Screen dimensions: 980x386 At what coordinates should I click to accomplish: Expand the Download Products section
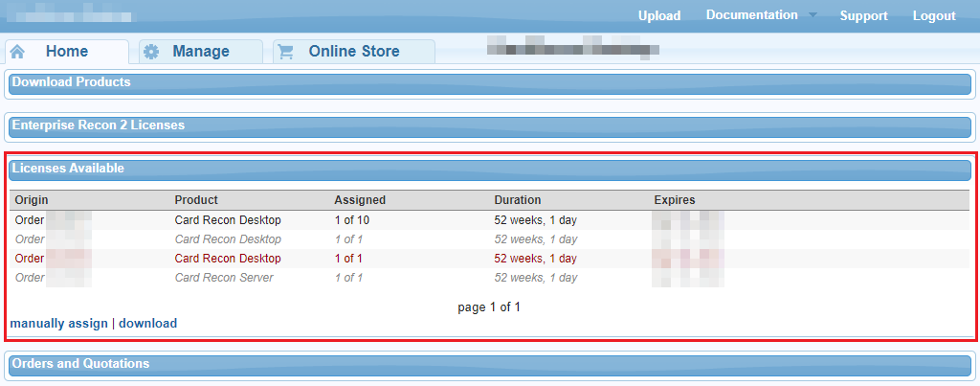click(x=71, y=82)
